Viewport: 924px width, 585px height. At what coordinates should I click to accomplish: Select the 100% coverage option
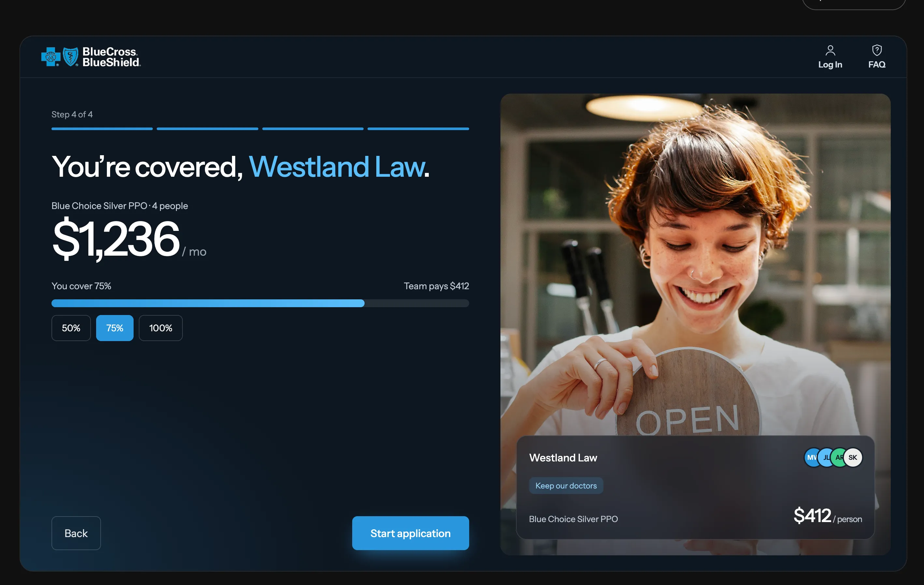[160, 328]
